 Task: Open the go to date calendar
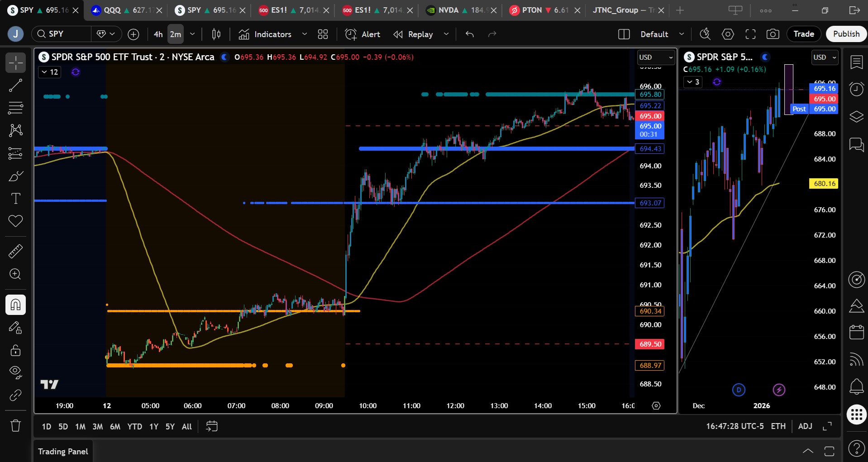coord(211,426)
